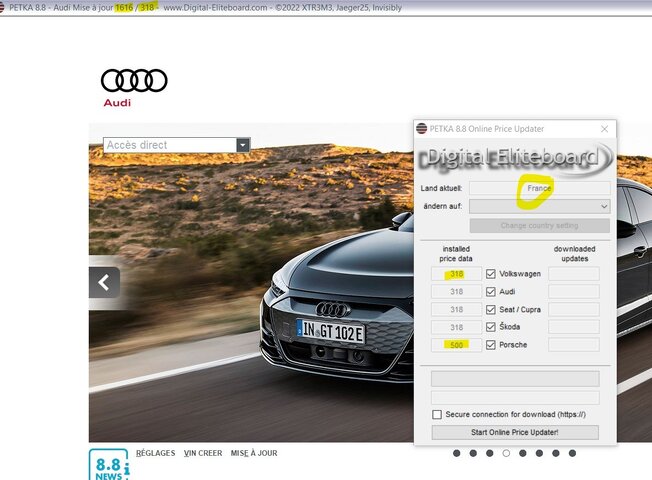Toggle the Seat / Cupra checkbox
Viewport: 652px width, 480px height.
491,309
